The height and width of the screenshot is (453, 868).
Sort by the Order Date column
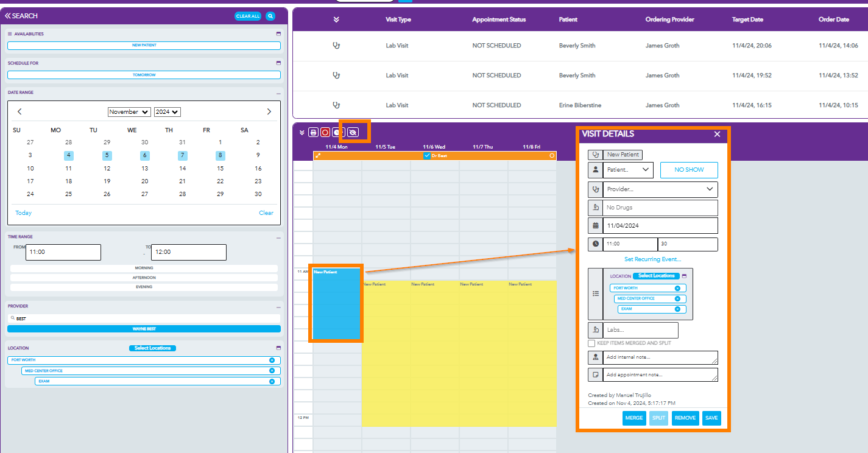pos(834,19)
